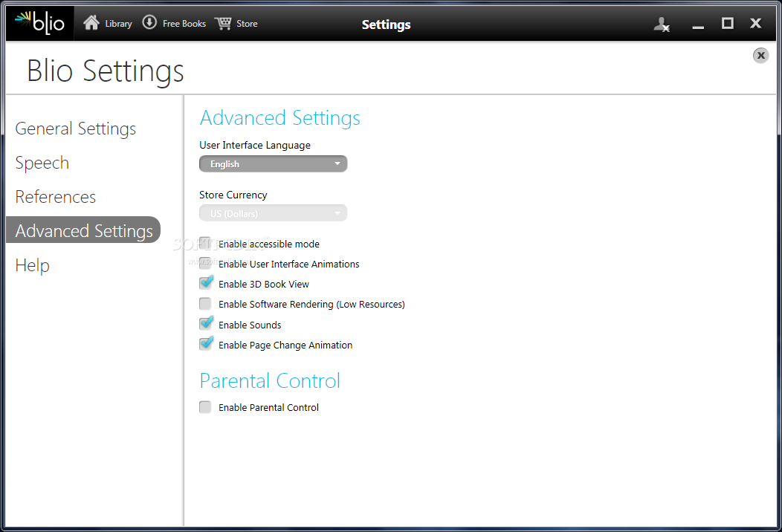Open the User Interface Language dropdown

pos(274,164)
